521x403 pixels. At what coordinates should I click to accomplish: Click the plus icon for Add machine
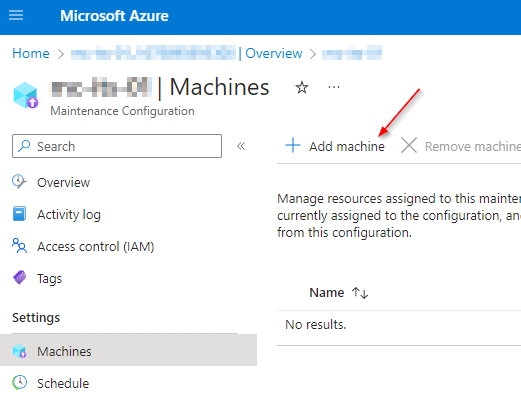[293, 146]
